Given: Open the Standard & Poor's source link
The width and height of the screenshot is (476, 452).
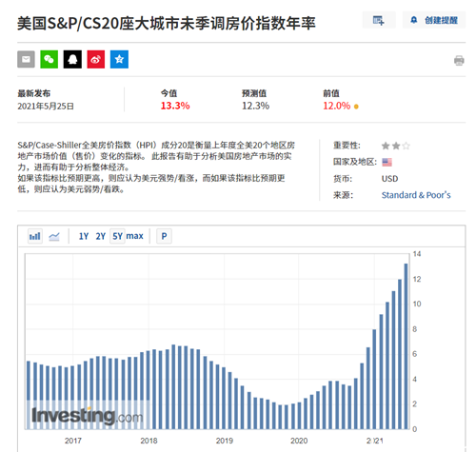Looking at the screenshot, I should click(416, 195).
